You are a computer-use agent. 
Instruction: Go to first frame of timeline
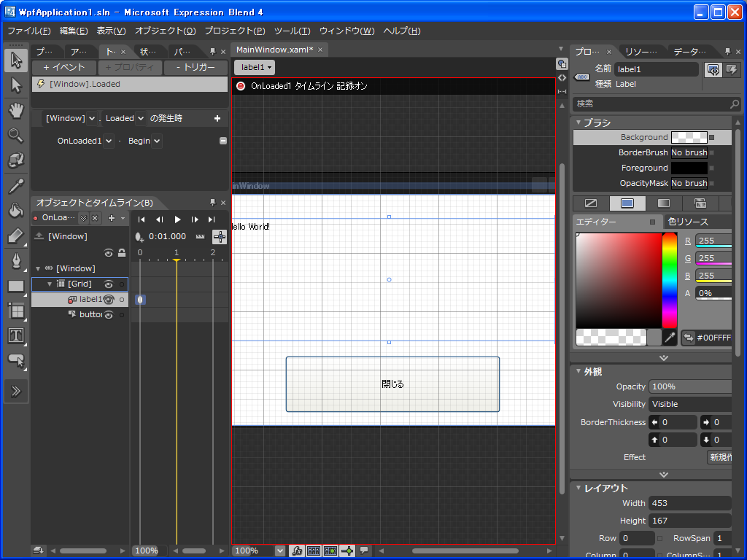click(x=142, y=219)
